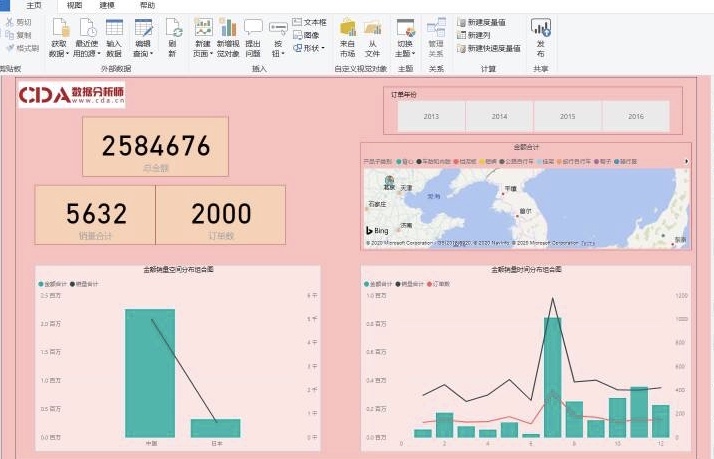Click the Terms link under the map
Viewport: 714px width, 459px height.
click(588, 243)
